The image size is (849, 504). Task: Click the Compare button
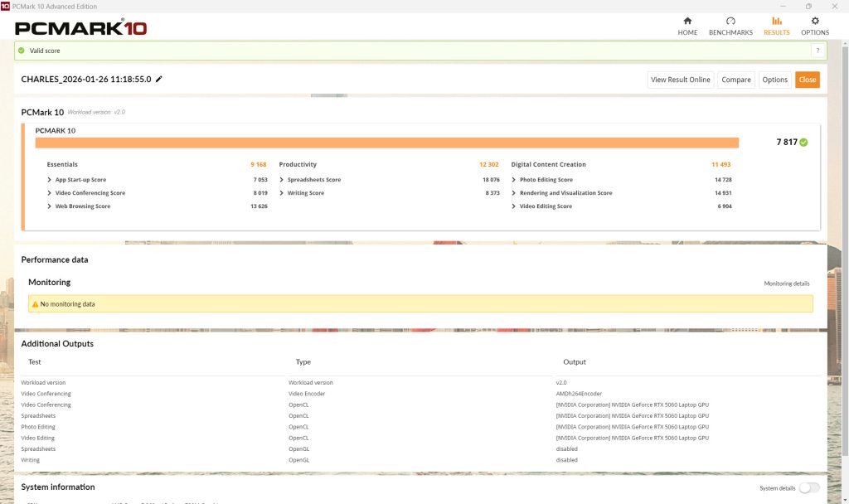click(736, 80)
